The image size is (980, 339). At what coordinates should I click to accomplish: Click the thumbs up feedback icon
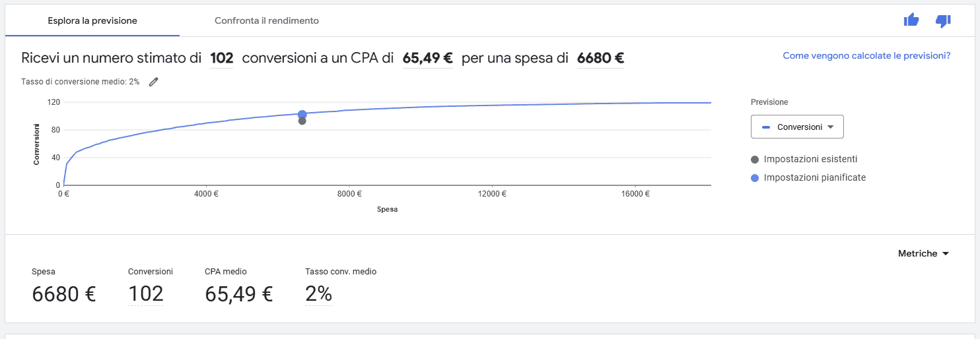point(911,20)
